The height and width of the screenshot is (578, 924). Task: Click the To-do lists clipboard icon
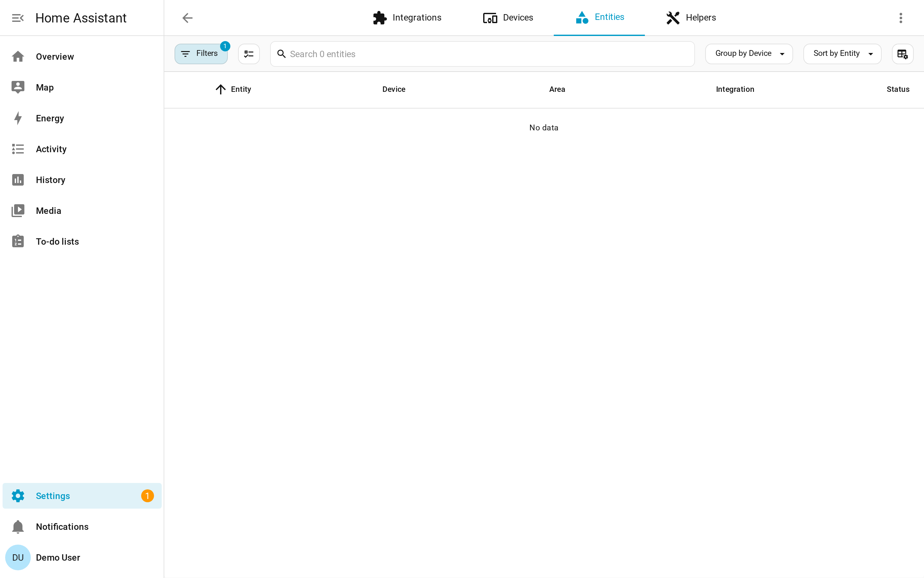point(18,241)
